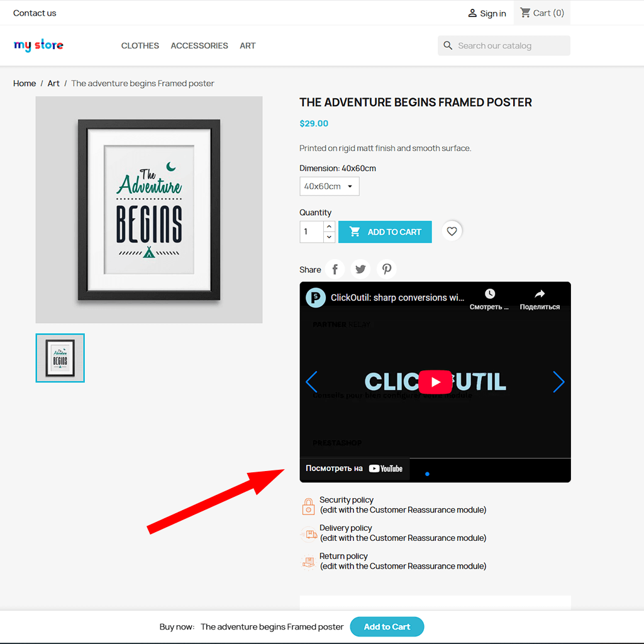Image resolution: width=644 pixels, height=644 pixels.
Task: Share product via Twitter icon
Action: tap(360, 269)
